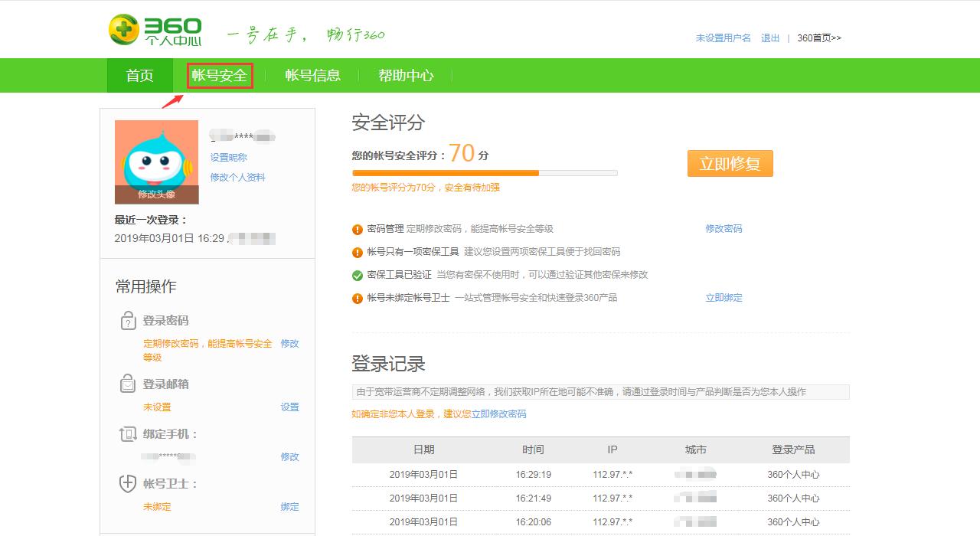Screen dimensions: 980x536
Task: Click the 立即修复 button
Action: pos(729,163)
